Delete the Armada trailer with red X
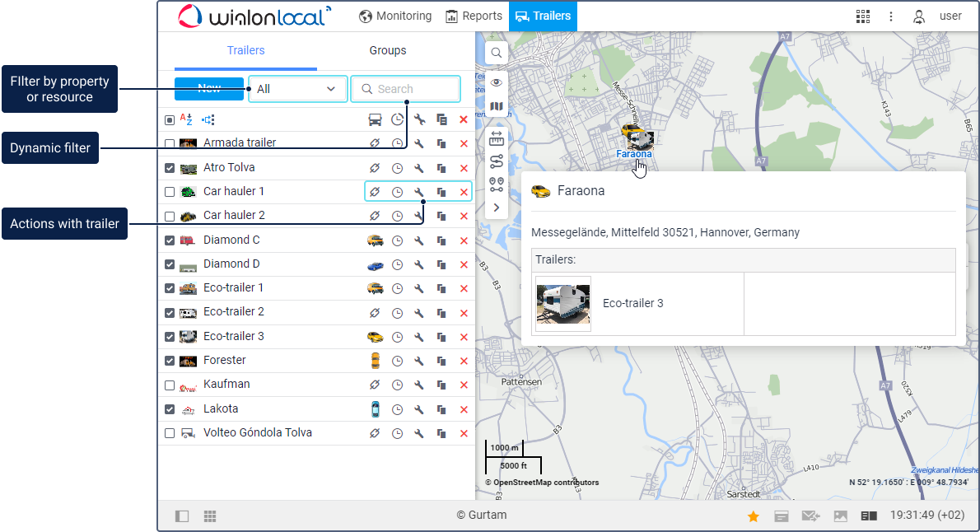 464,143
